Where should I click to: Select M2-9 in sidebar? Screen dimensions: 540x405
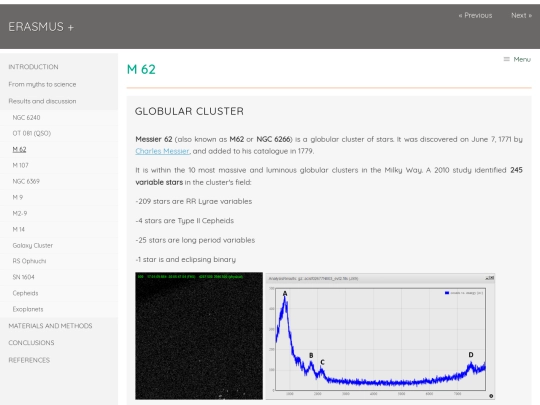(x=20, y=214)
